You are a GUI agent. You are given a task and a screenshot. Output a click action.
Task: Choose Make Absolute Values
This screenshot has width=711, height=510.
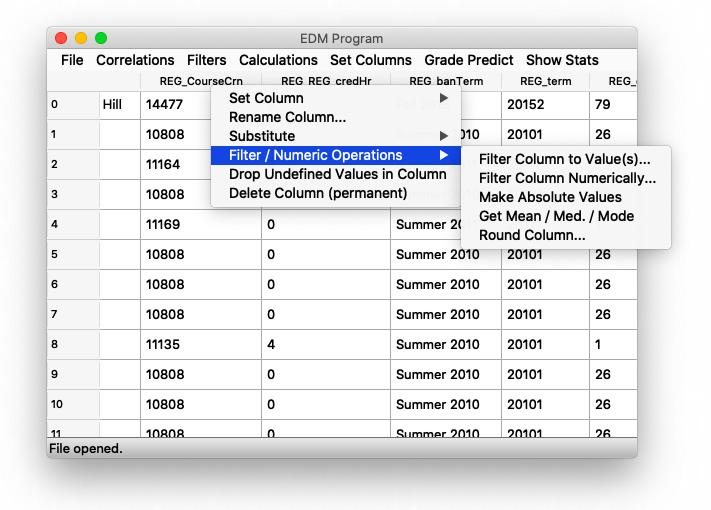pos(550,197)
